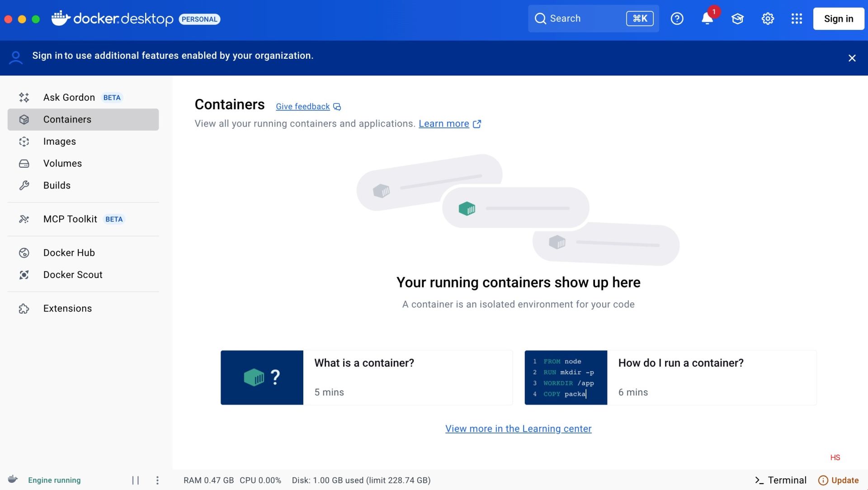
Task: Click the Search field
Action: [x=593, y=19]
